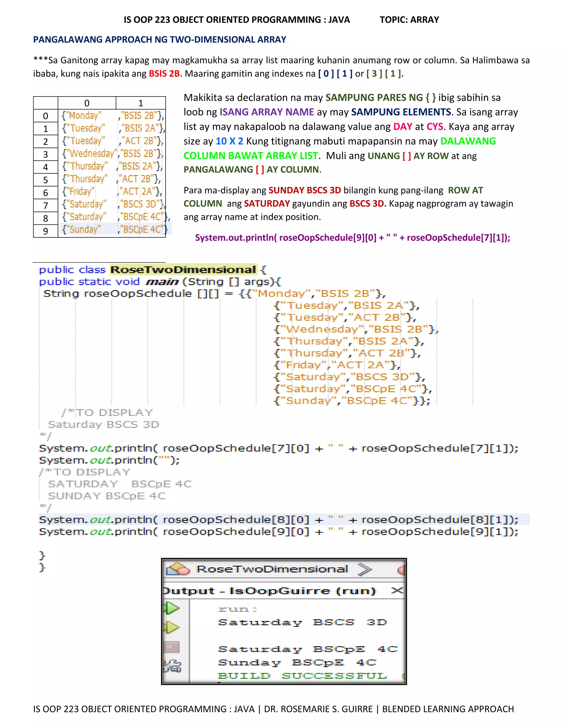Click the "Saturday BSCpE 4C" output line

pos(308,649)
